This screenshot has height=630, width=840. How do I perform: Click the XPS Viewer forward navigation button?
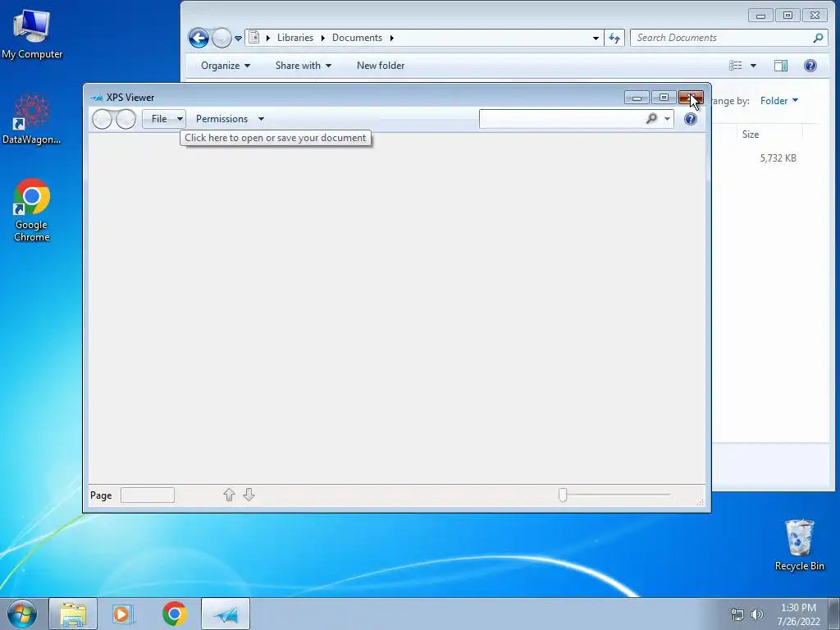[126, 119]
